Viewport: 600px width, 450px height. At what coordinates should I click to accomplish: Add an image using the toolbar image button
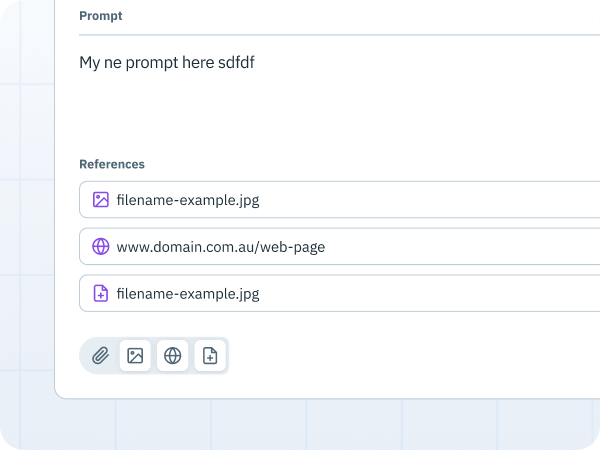coord(135,355)
